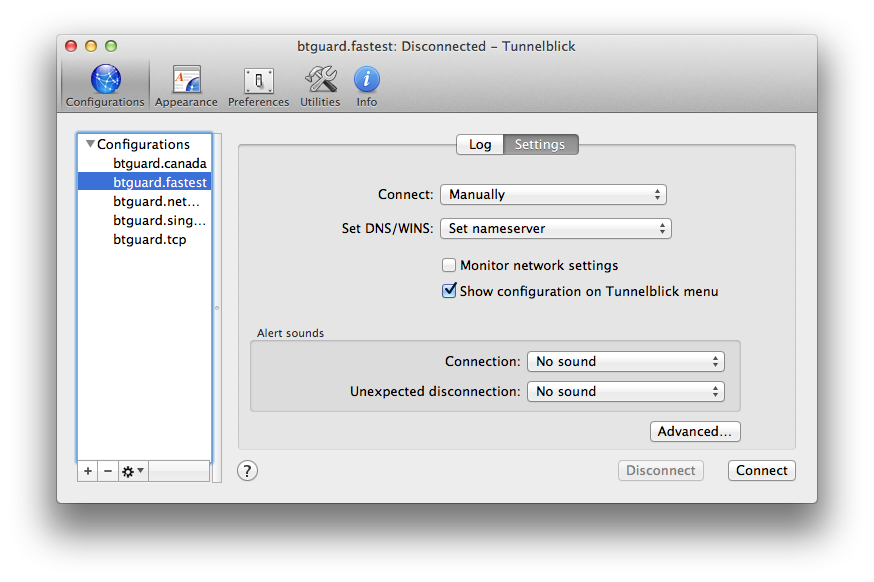
Task: Open the Preferences toolbar pane
Action: click(258, 86)
